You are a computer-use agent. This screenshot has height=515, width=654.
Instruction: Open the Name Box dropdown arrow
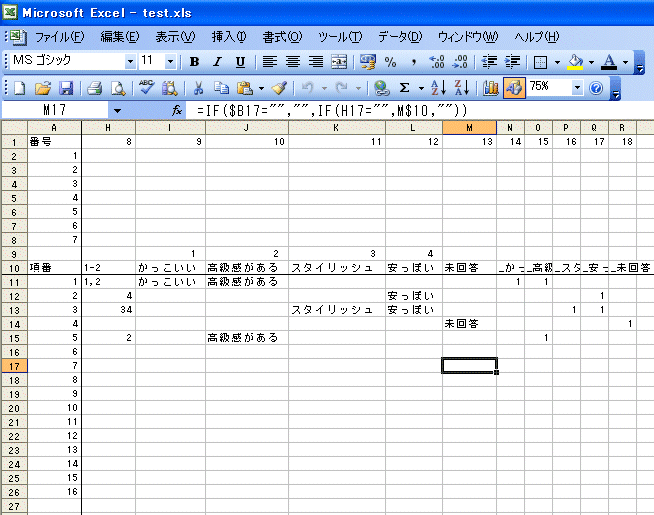[x=118, y=109]
